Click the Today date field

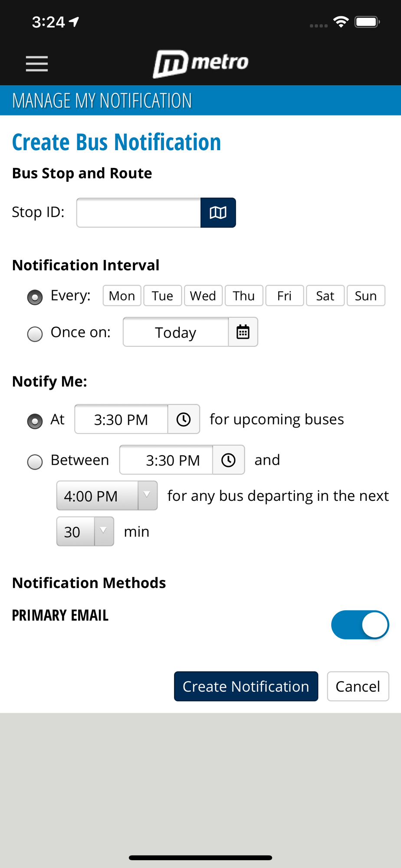[x=176, y=332]
